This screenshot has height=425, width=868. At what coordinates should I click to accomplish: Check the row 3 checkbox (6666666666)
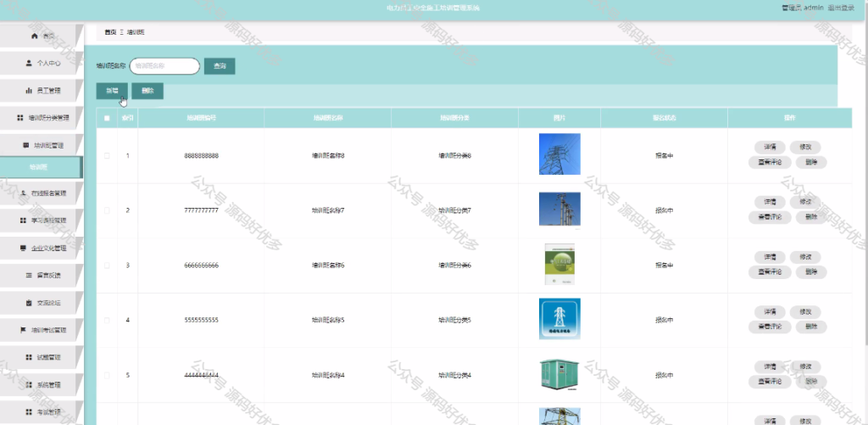tap(107, 266)
